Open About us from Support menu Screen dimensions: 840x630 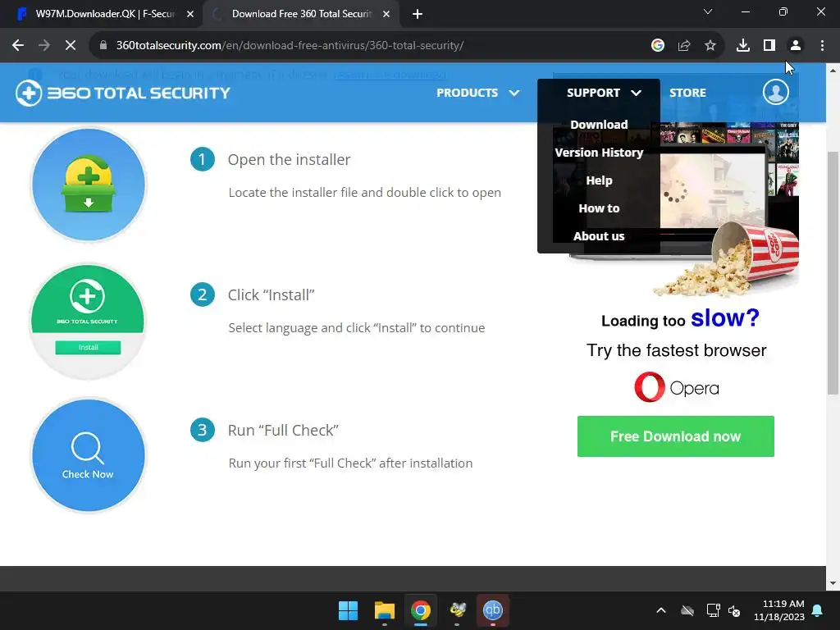coord(599,236)
